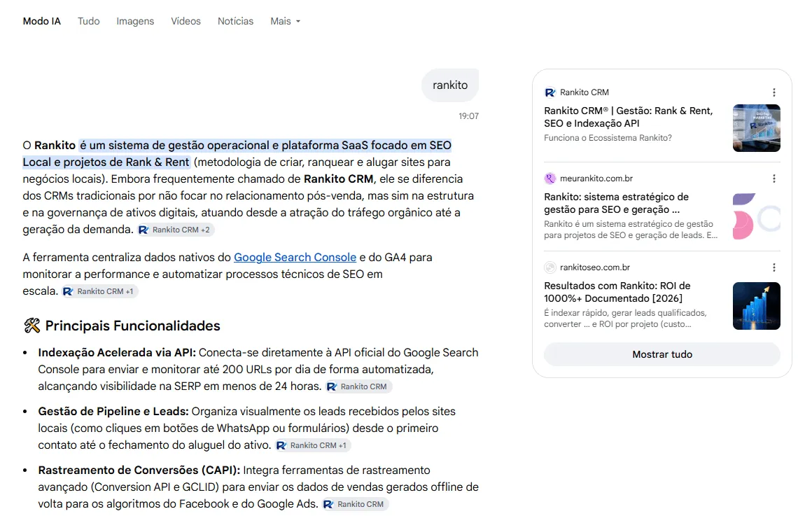Open the Google Search Console link
This screenshot has width=812, height=516.
(x=295, y=258)
